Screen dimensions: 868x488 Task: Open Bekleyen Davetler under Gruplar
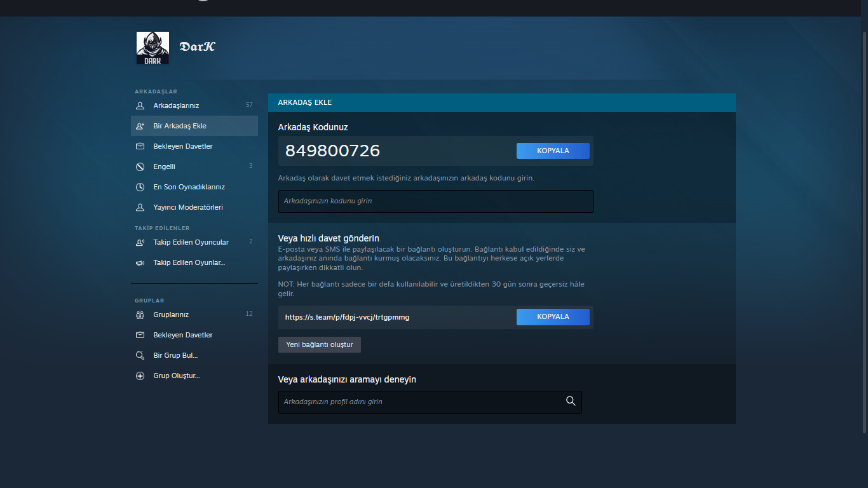[194, 335]
